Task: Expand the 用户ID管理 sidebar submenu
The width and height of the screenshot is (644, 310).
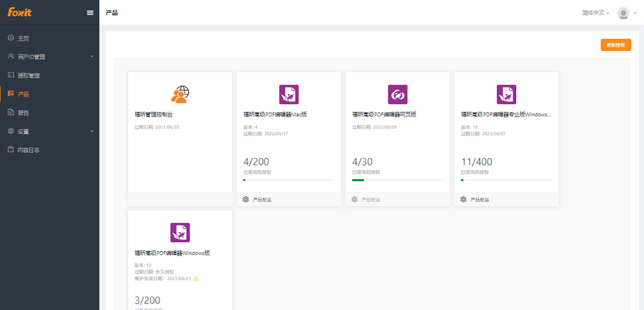Action: click(50, 57)
